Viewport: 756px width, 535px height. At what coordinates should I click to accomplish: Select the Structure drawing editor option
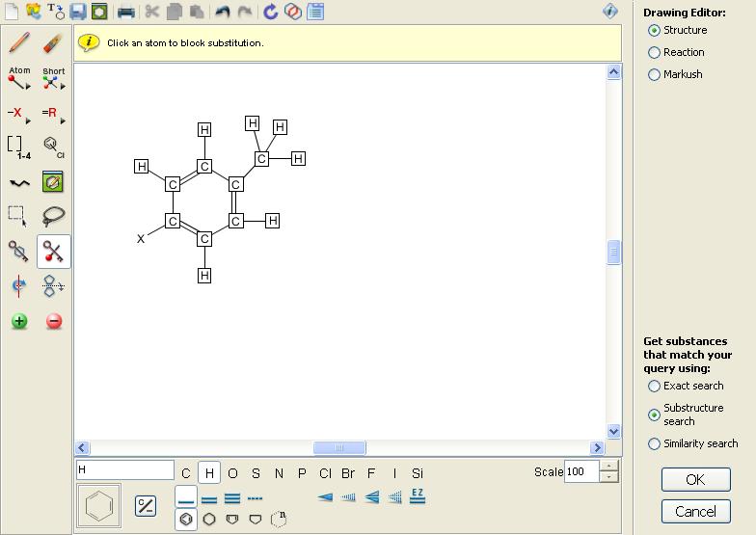654,31
